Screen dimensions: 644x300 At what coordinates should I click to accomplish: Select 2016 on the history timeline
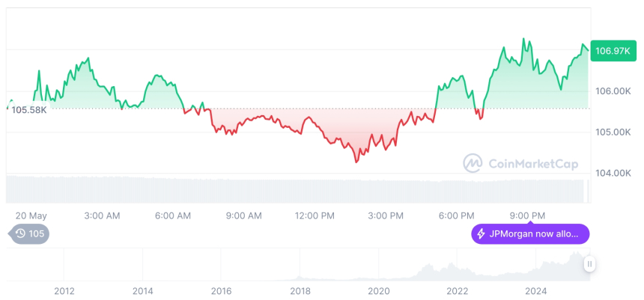coord(221,290)
